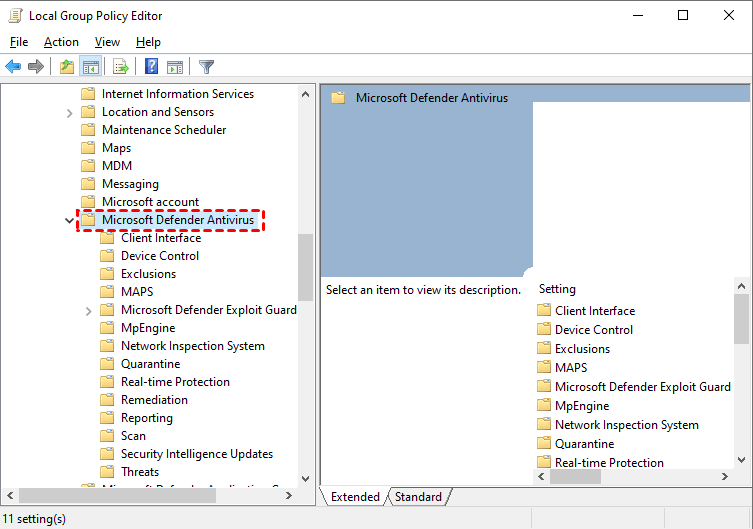Select Internet Information Services in the tree
753x529 pixels.
click(x=178, y=94)
